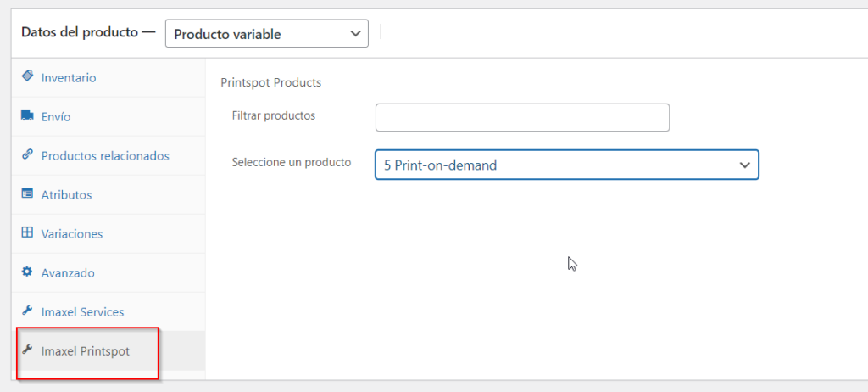Click the Envío truck icon
The width and height of the screenshot is (868, 392).
pyautogui.click(x=26, y=115)
